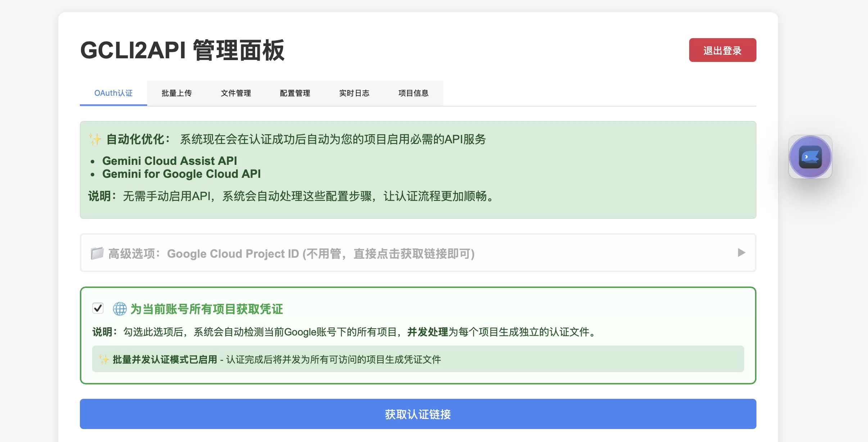Click the 获取认证链接 button

418,414
